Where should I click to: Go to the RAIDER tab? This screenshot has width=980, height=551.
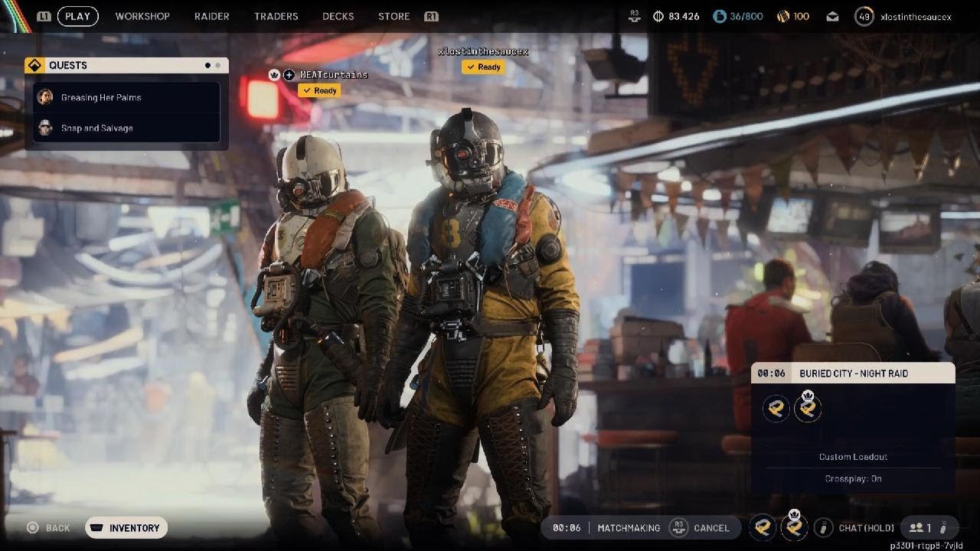(x=212, y=16)
